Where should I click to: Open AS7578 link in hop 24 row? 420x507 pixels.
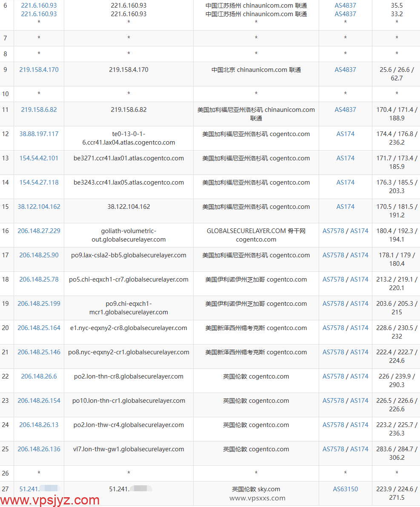[x=333, y=425]
